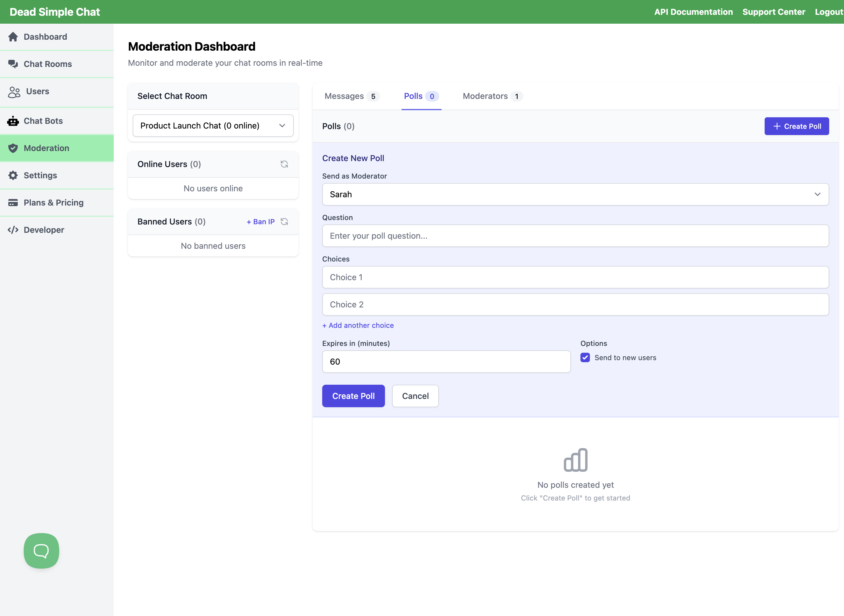
Task: Click the Moderators count badge 1
Action: click(517, 96)
